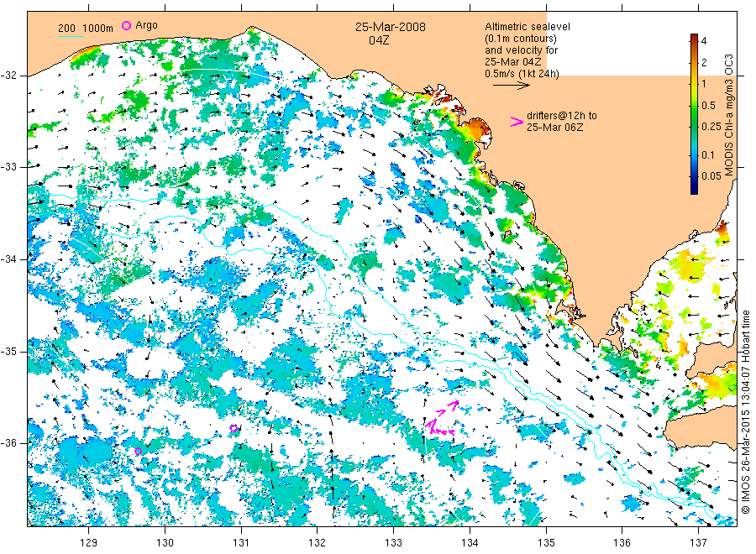The width and height of the screenshot is (756, 554).
Task: Click the longitude label "133"
Action: 393,543
